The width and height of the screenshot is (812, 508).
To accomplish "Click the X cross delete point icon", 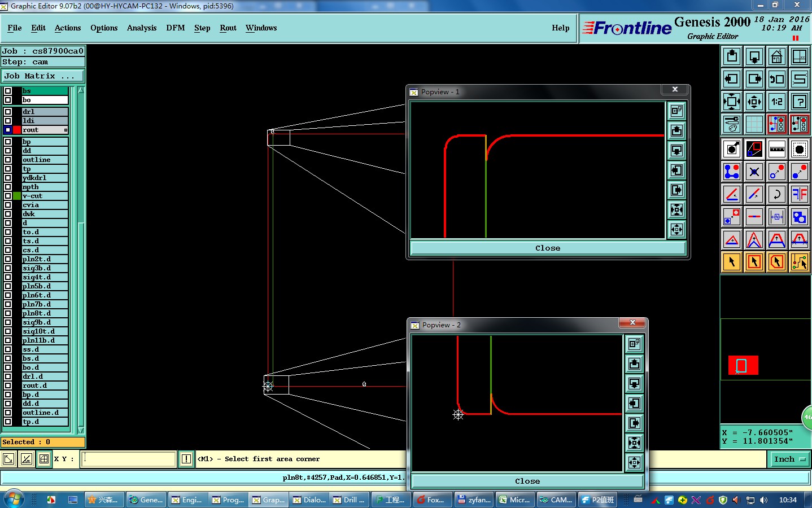I will tap(754, 172).
